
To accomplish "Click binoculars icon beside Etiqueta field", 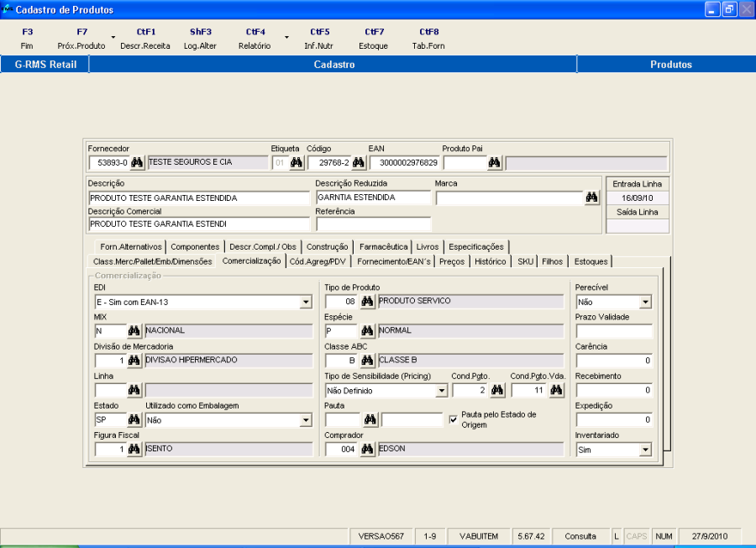I will point(297,162).
